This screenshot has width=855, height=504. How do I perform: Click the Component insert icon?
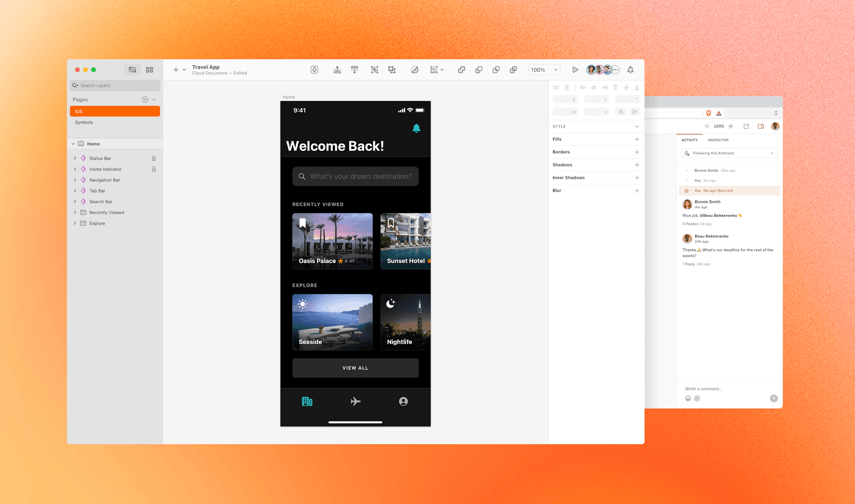[x=314, y=69]
